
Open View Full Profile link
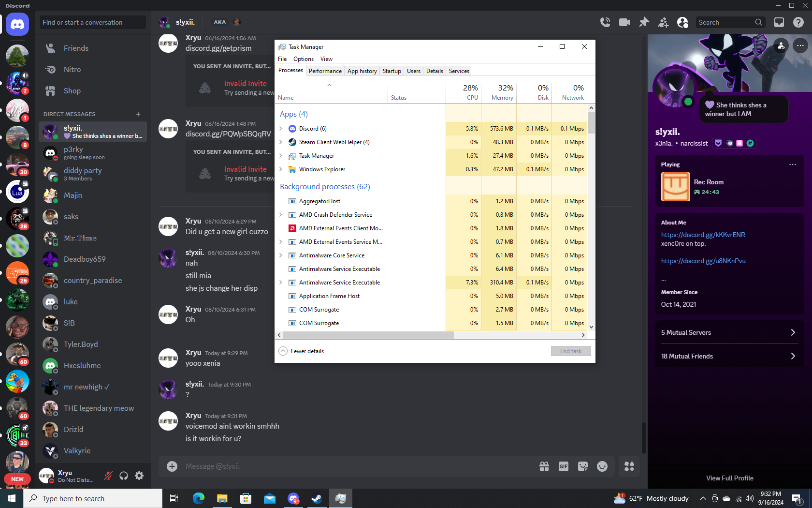730,478
